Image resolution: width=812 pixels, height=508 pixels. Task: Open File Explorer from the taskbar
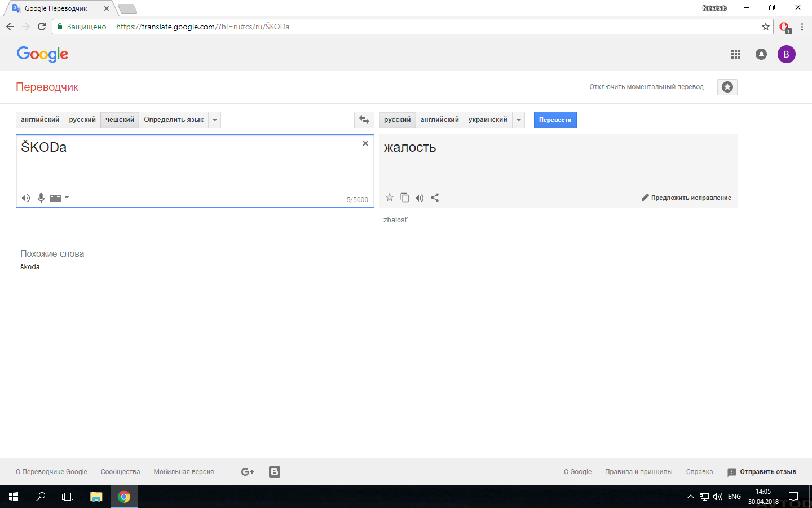(x=96, y=497)
